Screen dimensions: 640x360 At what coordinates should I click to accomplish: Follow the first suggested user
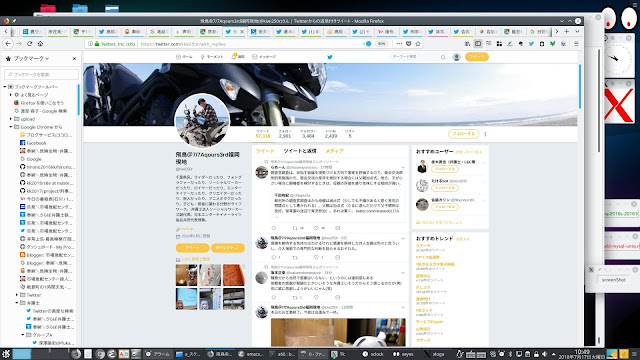[x=445, y=169]
